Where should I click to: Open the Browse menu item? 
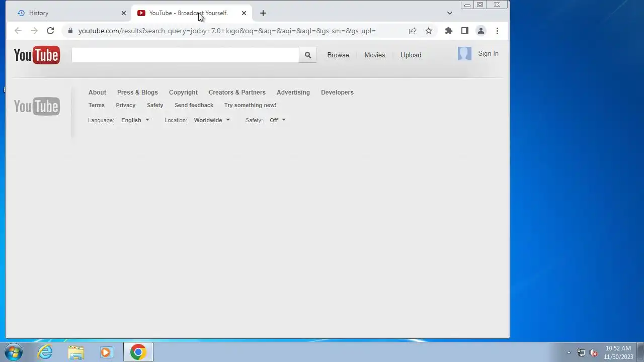(338, 55)
